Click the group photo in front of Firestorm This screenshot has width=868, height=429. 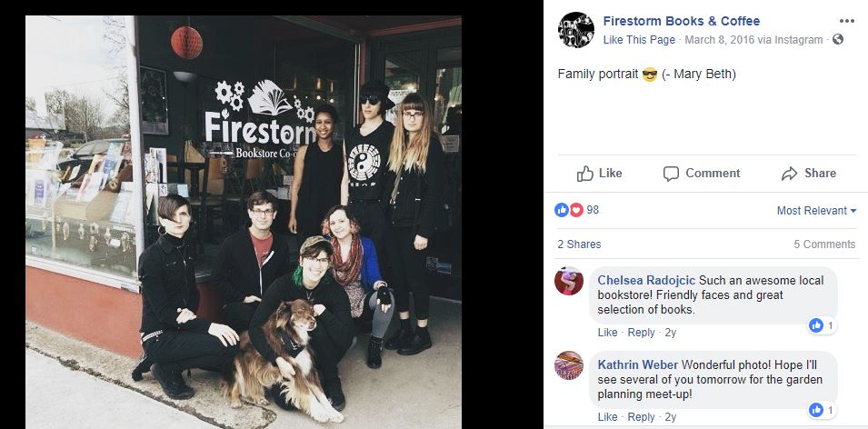[x=244, y=222]
